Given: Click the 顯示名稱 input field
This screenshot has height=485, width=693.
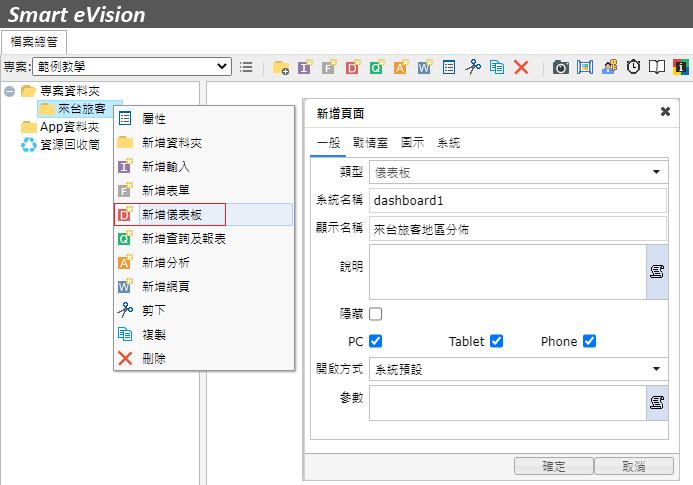Looking at the screenshot, I should (518, 229).
